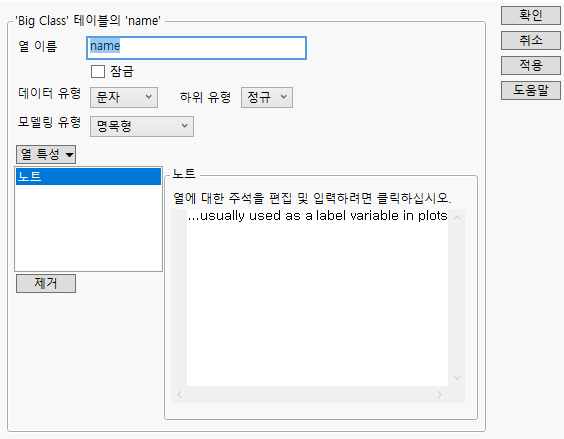Click the note horizontal scroll right arrow
The height and width of the screenshot is (439, 564).
(440, 394)
